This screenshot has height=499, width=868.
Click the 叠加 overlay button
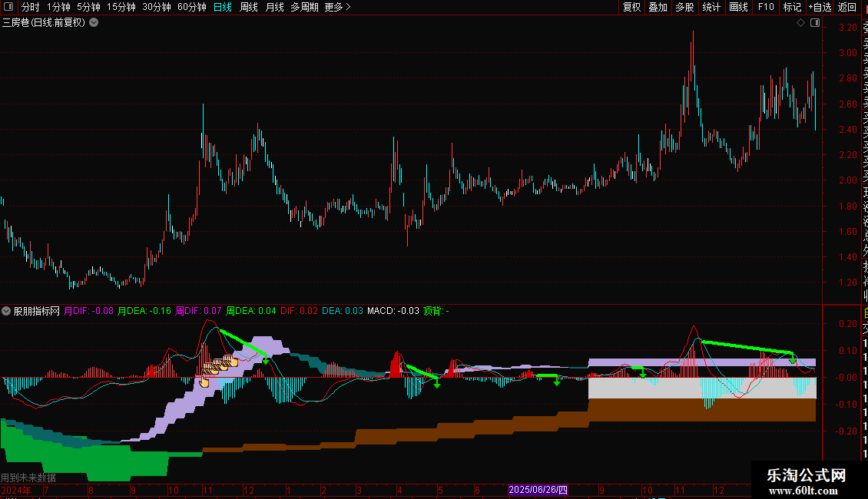pyautogui.click(x=658, y=7)
